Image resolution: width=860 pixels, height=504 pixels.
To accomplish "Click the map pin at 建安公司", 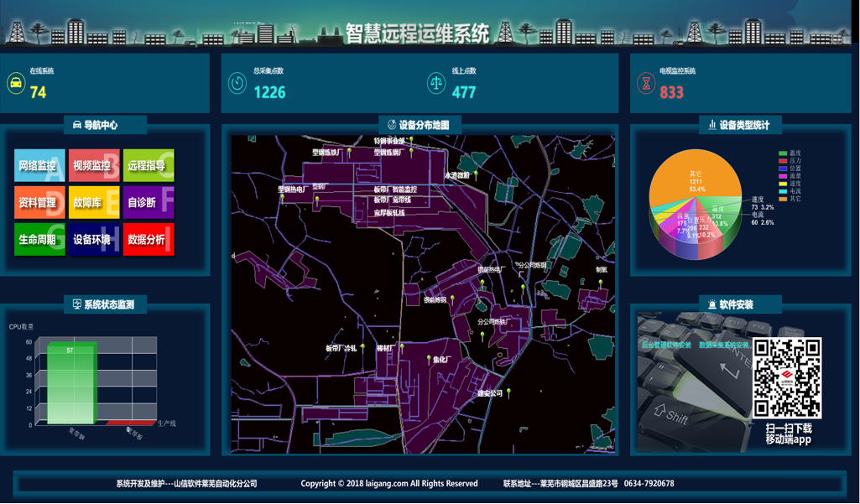I will point(508,392).
